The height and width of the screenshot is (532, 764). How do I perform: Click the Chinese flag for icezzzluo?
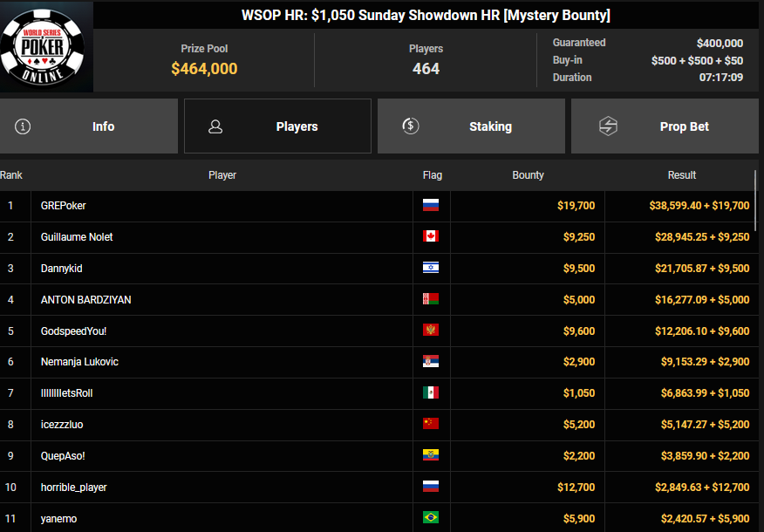(430, 424)
